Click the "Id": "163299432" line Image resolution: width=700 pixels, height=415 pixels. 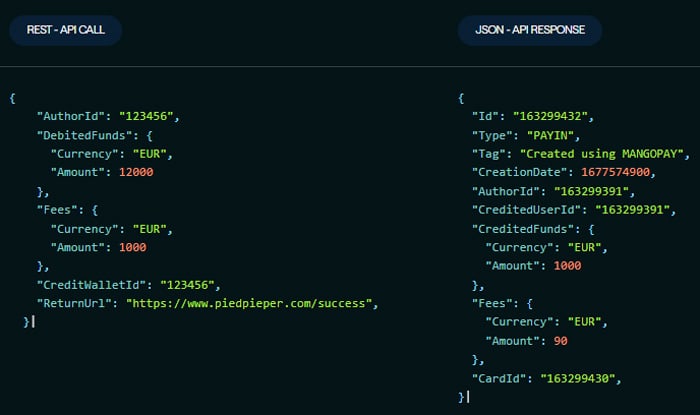tap(533, 116)
